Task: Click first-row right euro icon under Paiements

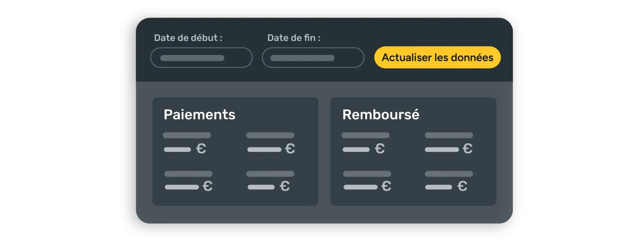Action: click(x=290, y=148)
